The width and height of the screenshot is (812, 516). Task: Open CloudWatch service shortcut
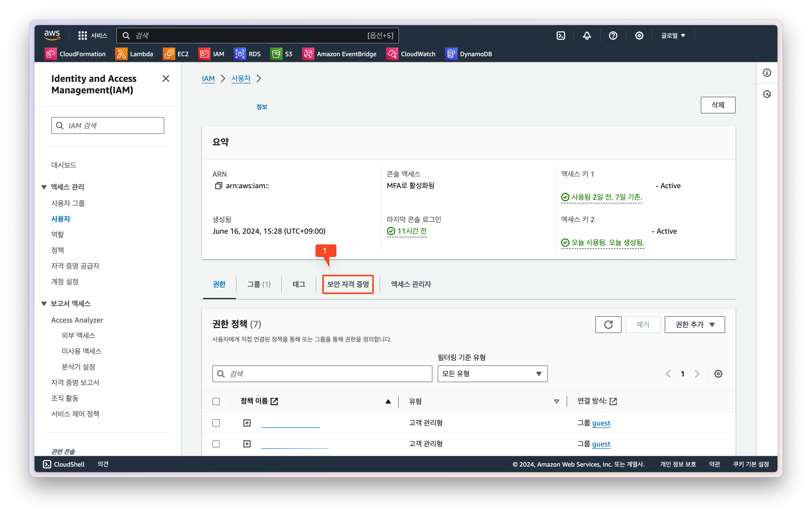[411, 54]
